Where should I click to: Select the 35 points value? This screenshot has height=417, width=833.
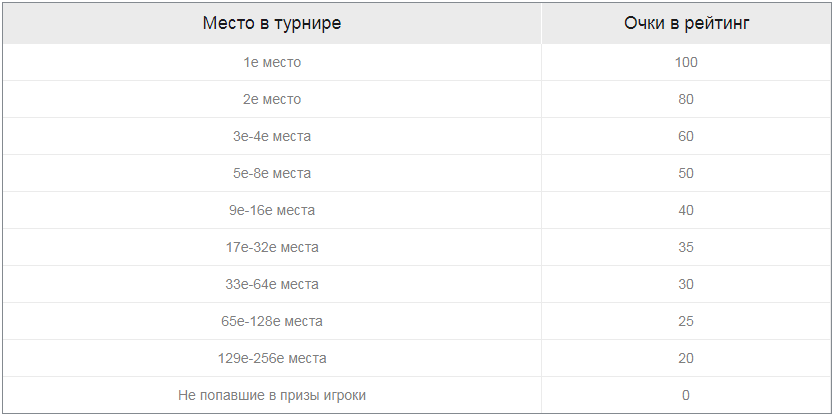point(686,247)
